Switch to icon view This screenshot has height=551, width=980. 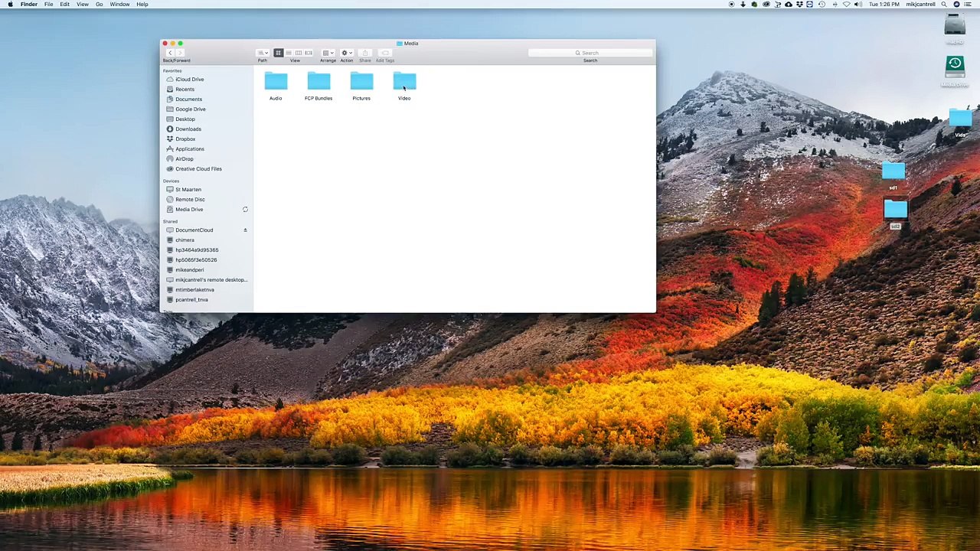279,53
